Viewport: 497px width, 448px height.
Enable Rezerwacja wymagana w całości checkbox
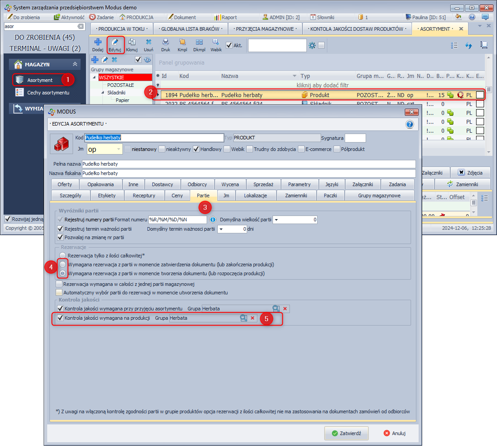[59, 284]
